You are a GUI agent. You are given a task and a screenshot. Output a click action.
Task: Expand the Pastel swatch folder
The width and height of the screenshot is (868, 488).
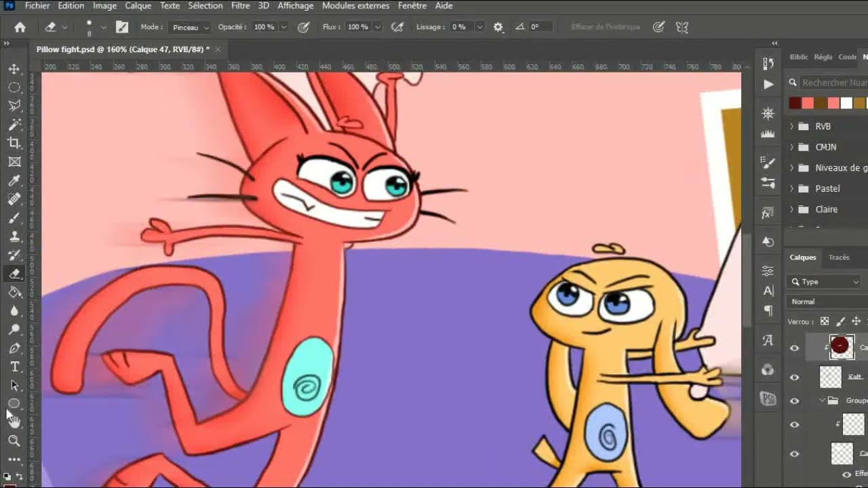tap(791, 188)
